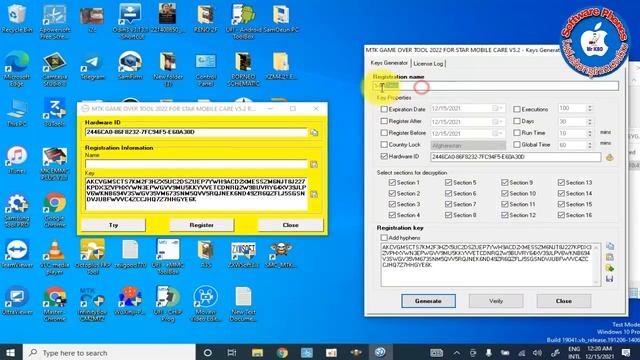
Task: Click the save disk icon beside registration key
Action: point(609,278)
